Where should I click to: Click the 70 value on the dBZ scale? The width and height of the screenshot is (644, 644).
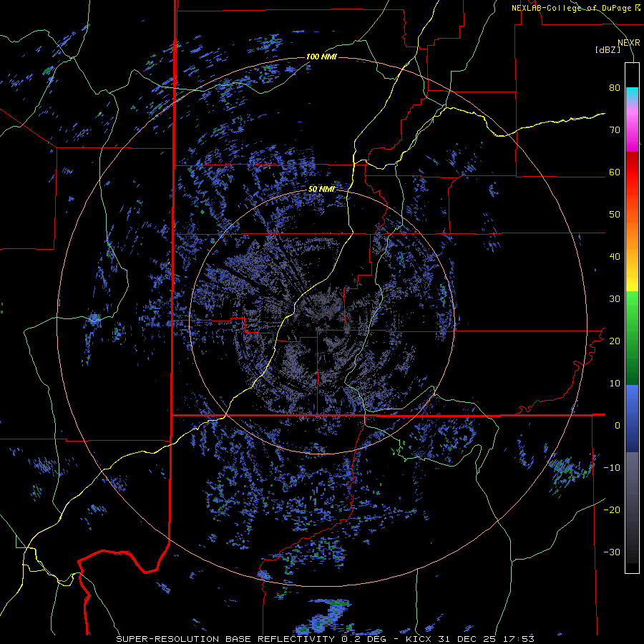point(615,130)
